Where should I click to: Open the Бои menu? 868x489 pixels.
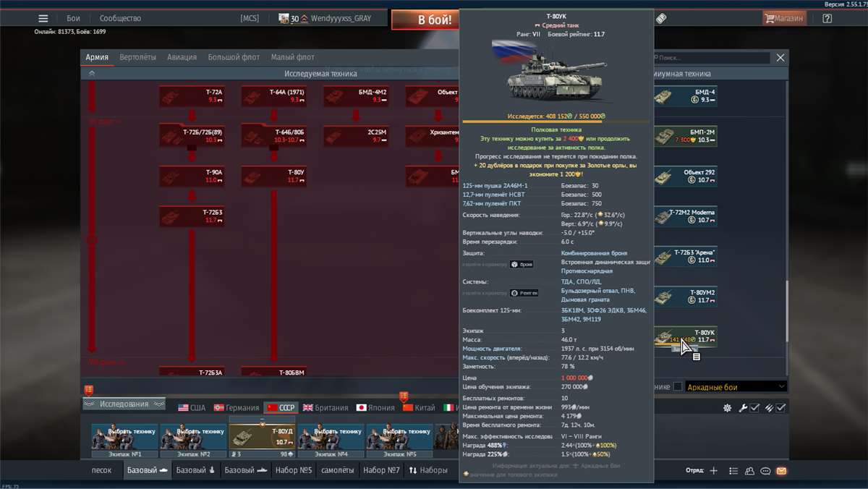click(73, 18)
